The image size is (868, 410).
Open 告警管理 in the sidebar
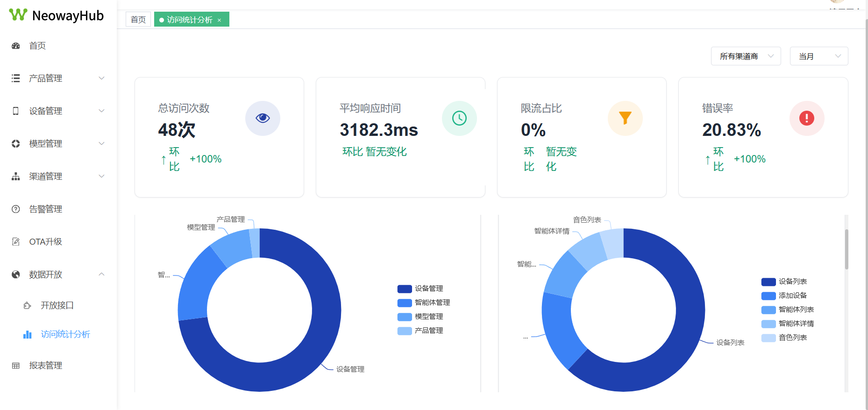[x=58, y=209]
